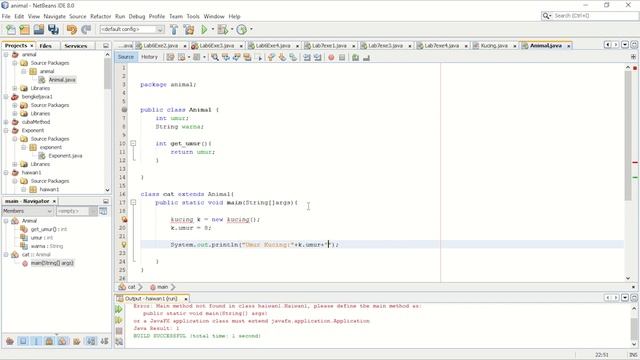Click the Clean and Build Project icon
Viewport: 640px width, 360px height.
coord(189,29)
